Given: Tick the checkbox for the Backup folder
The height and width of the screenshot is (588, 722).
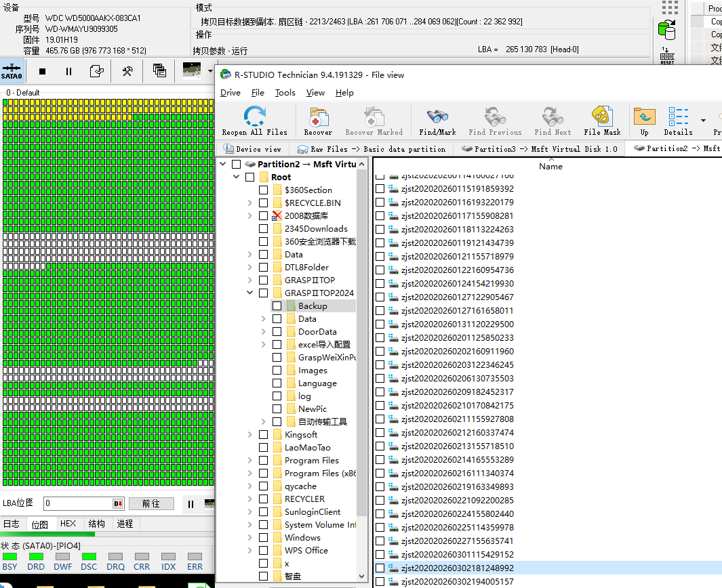Looking at the screenshot, I should 277,306.
